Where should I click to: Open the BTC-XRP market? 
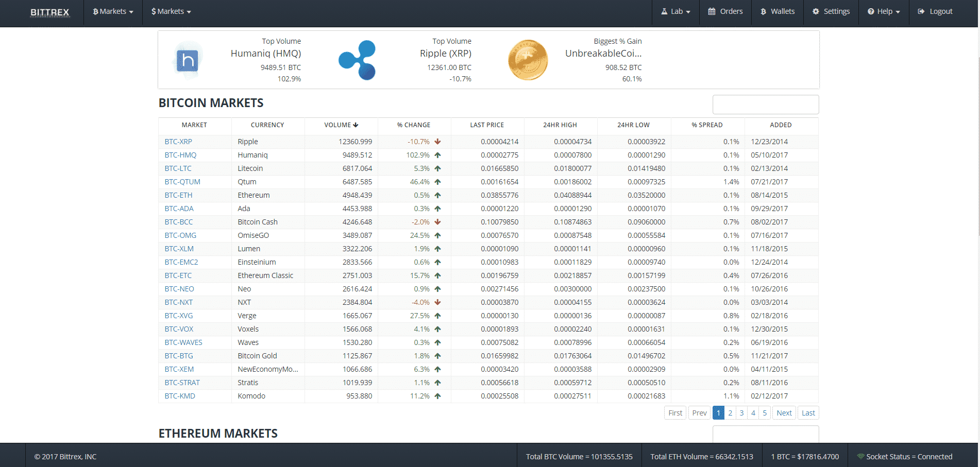[178, 142]
